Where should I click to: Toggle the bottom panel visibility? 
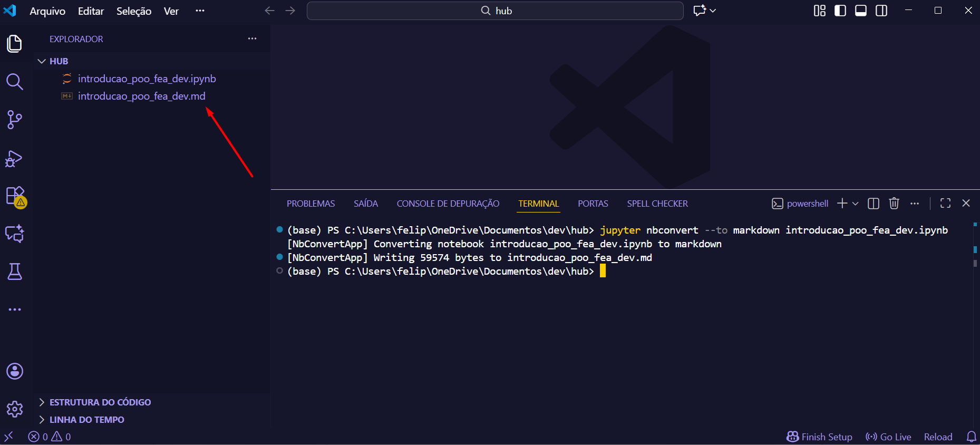pyautogui.click(x=861, y=11)
